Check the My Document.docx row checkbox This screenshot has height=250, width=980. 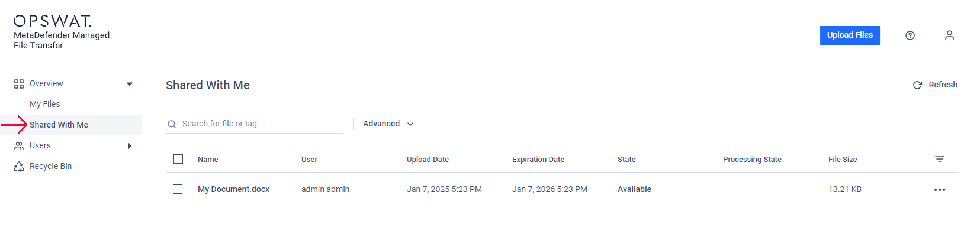click(x=178, y=189)
